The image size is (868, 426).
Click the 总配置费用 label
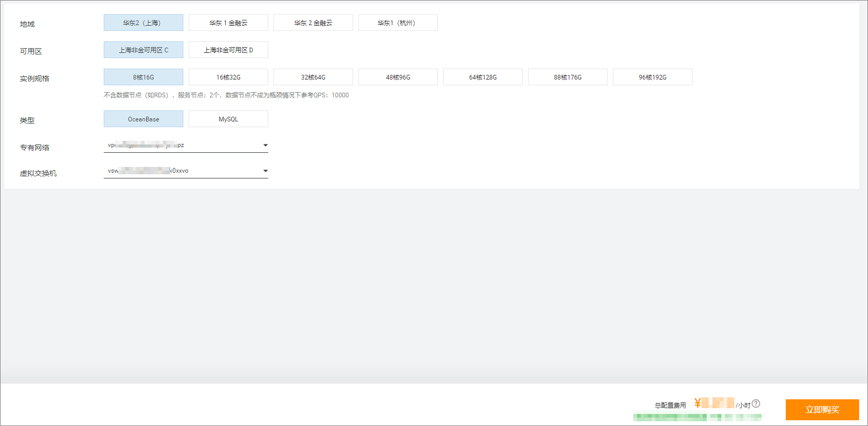coord(670,405)
